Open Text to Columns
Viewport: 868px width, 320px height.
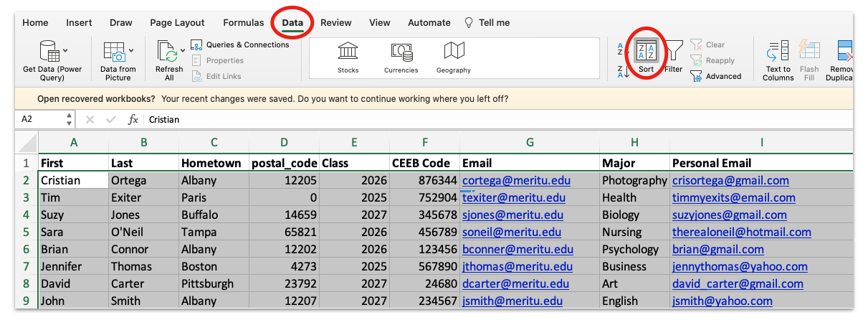(778, 60)
